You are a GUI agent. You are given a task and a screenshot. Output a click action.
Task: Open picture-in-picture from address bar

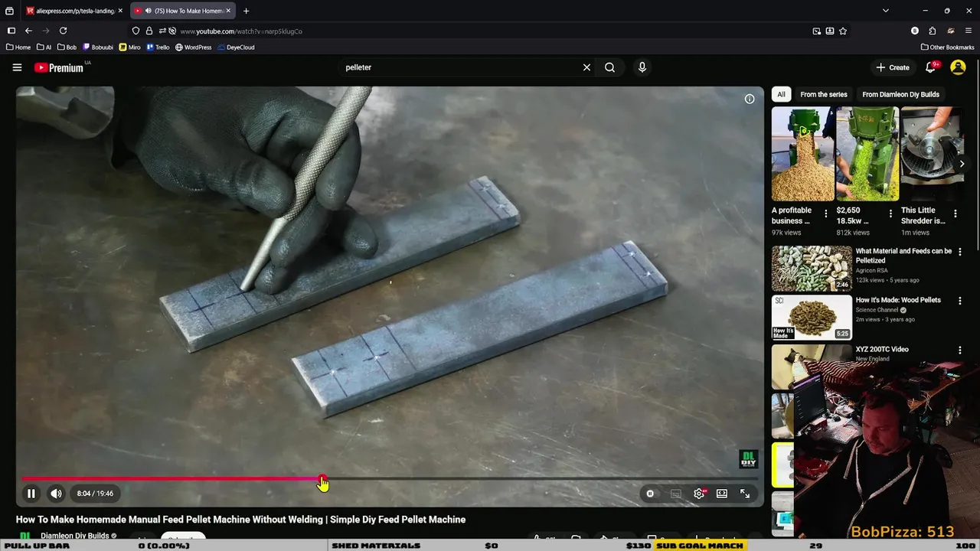click(817, 31)
